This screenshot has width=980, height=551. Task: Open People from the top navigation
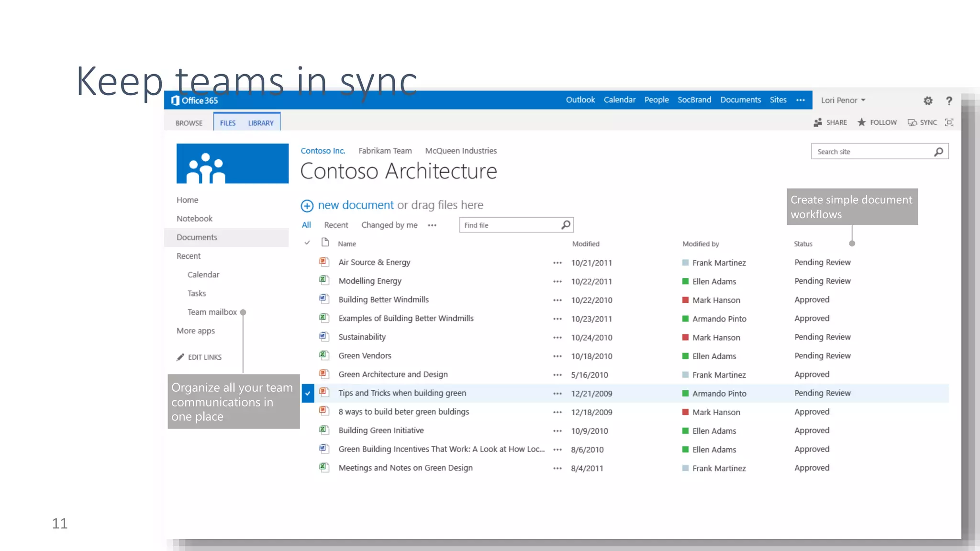657,100
